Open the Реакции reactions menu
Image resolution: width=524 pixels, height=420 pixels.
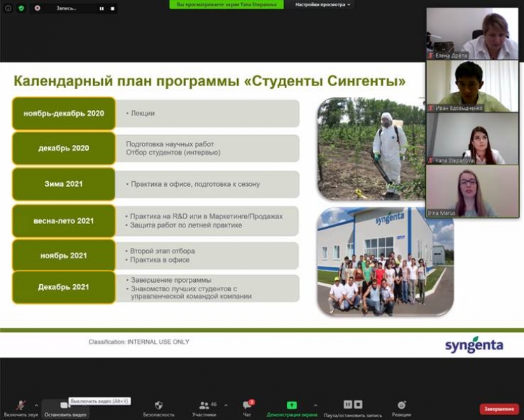pos(402,409)
